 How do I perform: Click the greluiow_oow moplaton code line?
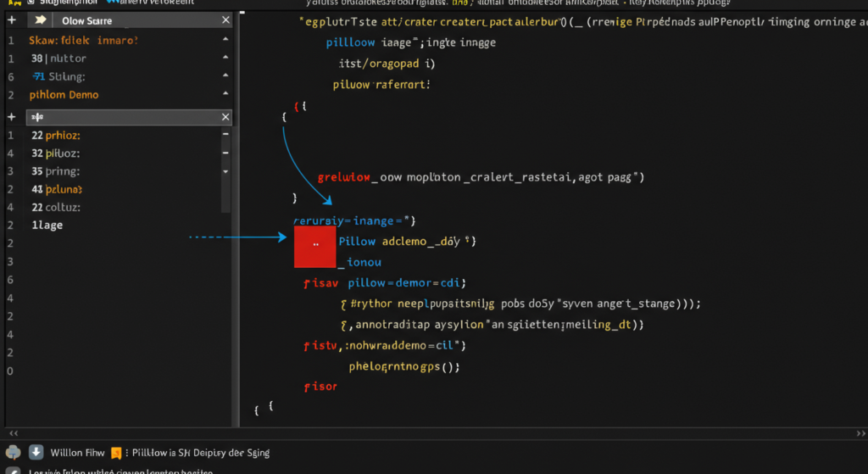point(481,178)
